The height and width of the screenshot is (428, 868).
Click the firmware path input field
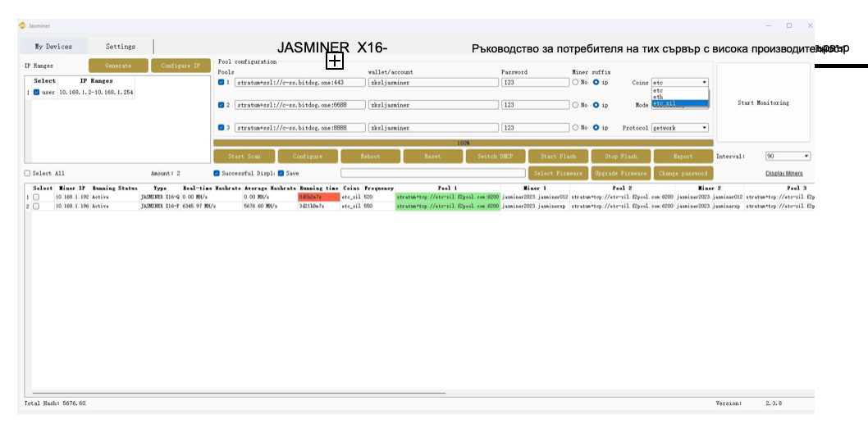pos(433,174)
